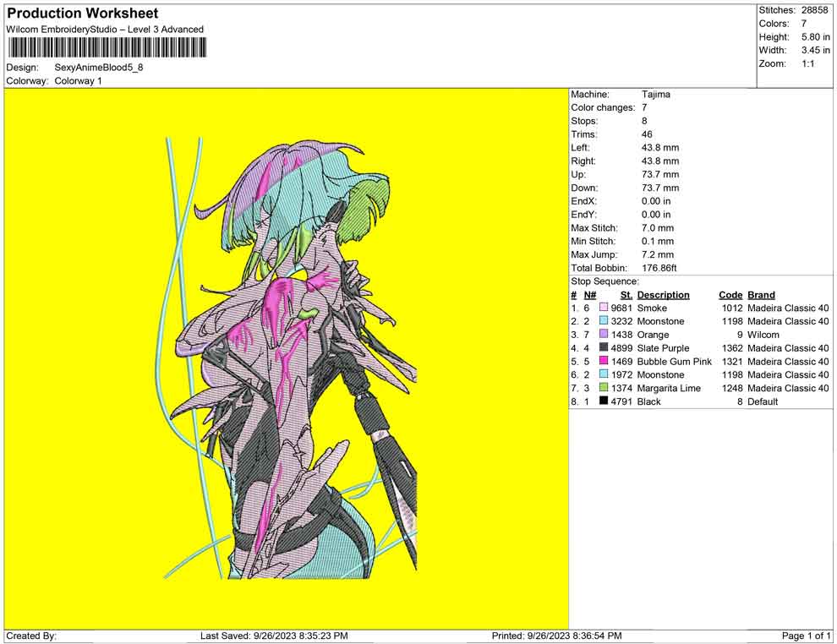Select the Max Jump value "7.2 mm"

(x=658, y=254)
